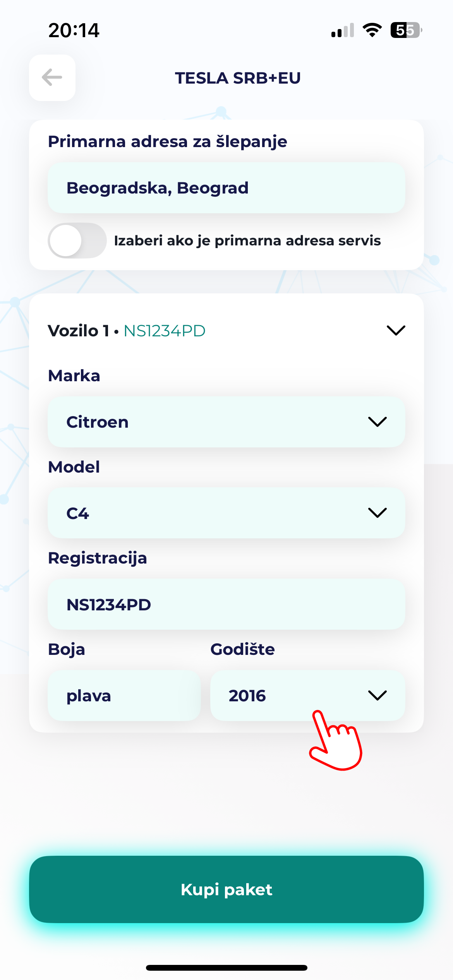
Task: Edit the Registracija field NS1234PD
Action: point(226,604)
